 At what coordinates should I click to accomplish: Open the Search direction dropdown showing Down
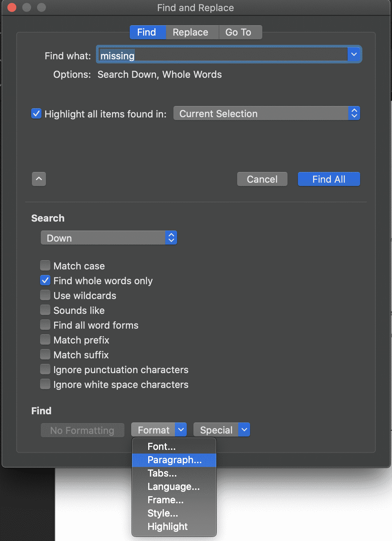[171, 238]
